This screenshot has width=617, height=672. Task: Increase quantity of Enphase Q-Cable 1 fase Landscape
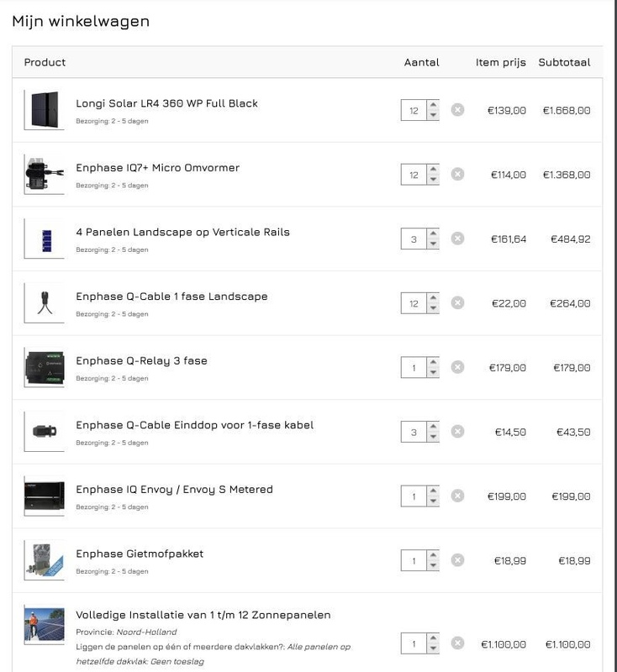(x=433, y=298)
